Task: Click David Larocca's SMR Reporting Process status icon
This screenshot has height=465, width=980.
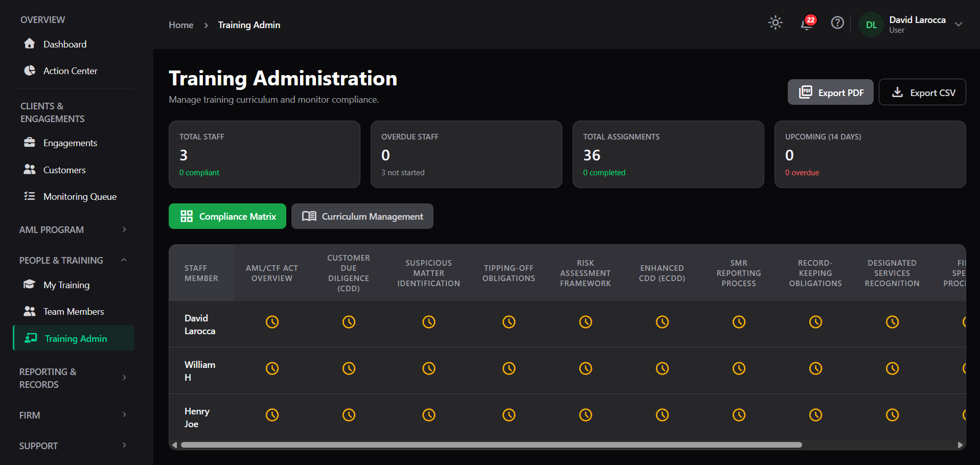Action: (x=739, y=322)
